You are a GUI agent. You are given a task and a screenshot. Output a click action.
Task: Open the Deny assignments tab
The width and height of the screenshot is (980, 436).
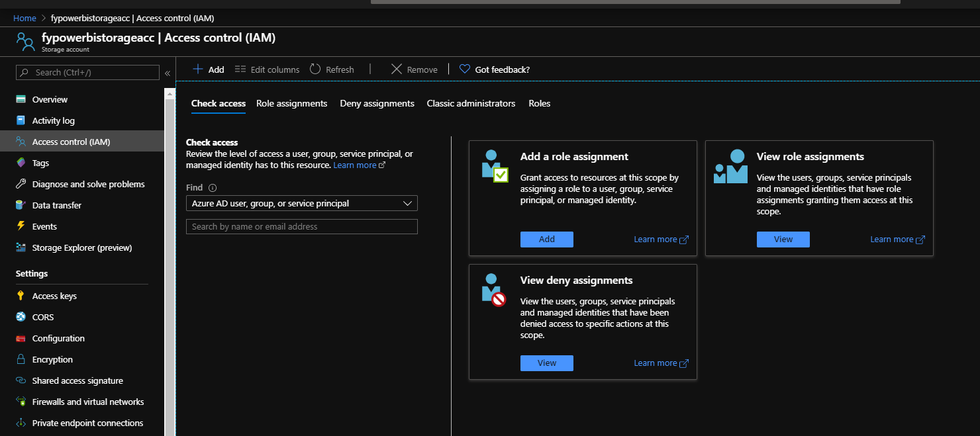[x=377, y=103]
